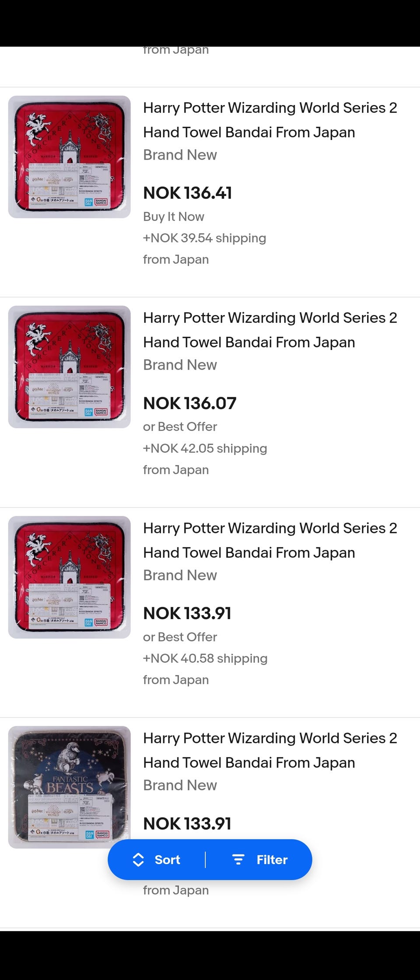
Task: Tap the Buy It Now label
Action: (x=174, y=217)
